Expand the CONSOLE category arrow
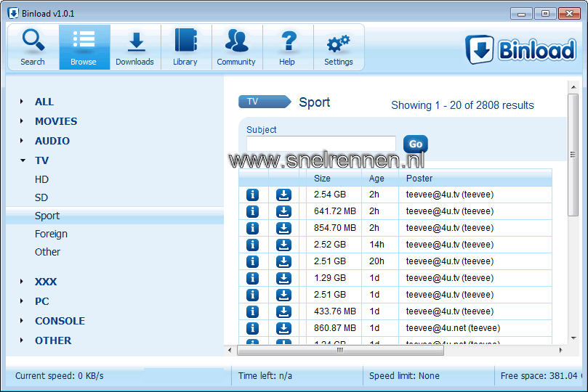The height and width of the screenshot is (392, 588). click(x=22, y=320)
